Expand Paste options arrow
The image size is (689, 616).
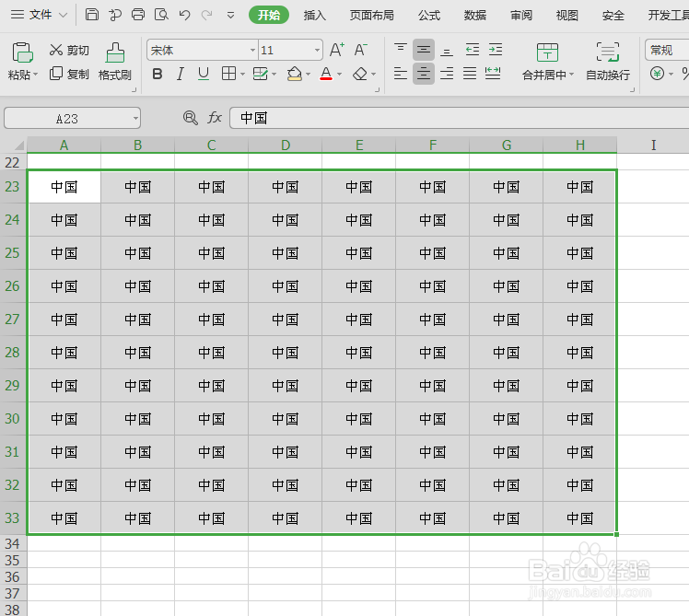pos(36,75)
